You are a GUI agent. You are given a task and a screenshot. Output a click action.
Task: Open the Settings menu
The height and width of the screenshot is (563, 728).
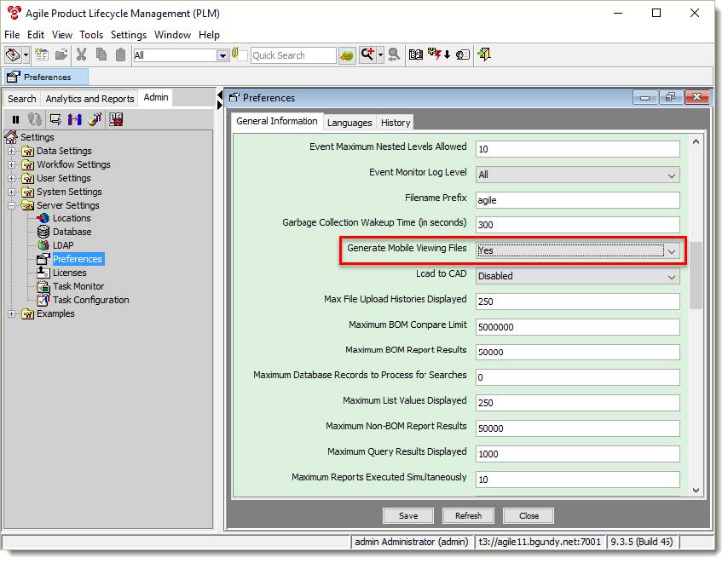click(128, 35)
